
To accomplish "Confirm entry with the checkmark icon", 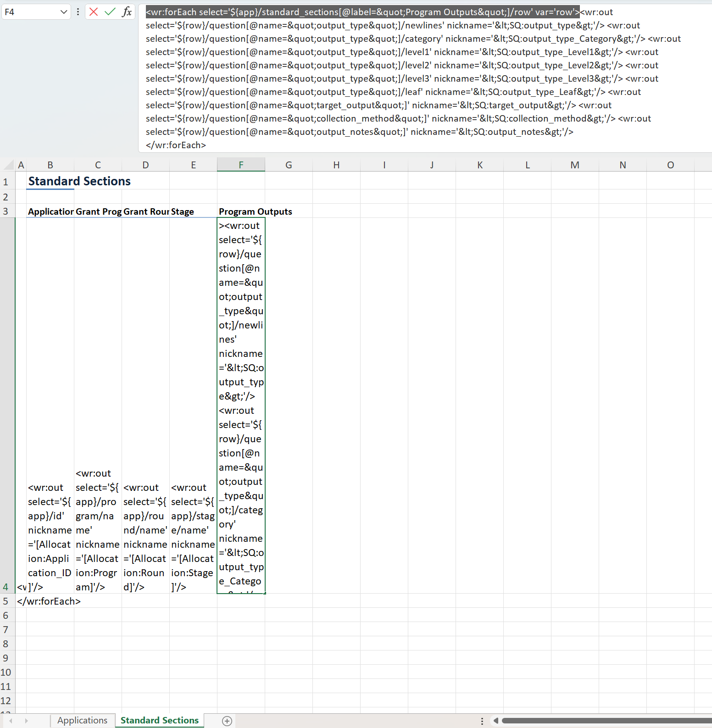I will [x=110, y=12].
